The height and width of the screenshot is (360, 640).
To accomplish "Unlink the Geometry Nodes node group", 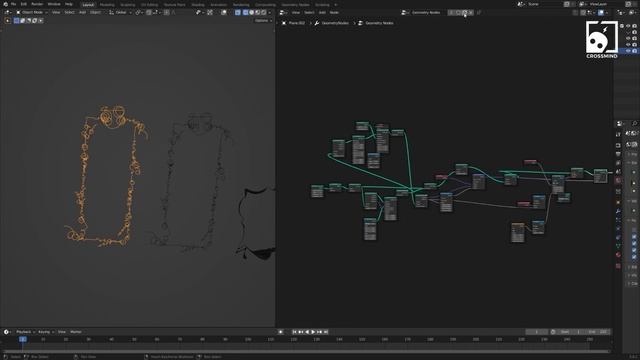I will pos(471,12).
